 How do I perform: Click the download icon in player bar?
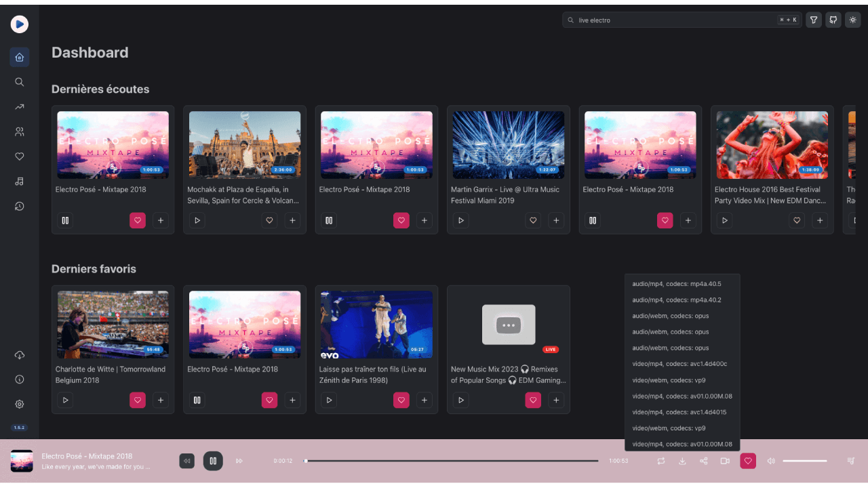point(682,461)
